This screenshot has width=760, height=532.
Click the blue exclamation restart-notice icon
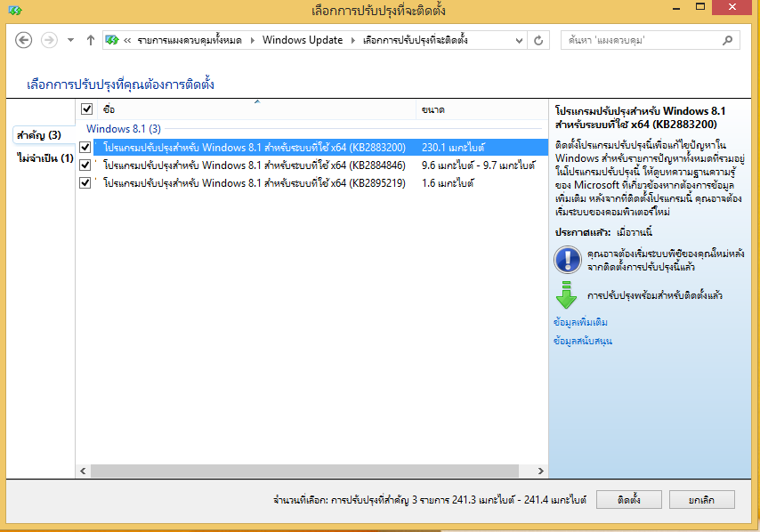(x=568, y=260)
